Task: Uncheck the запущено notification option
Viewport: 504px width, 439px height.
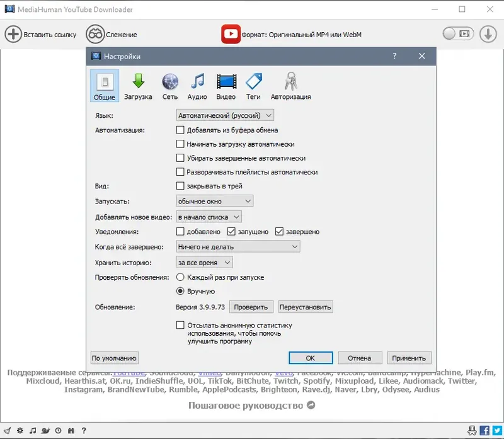Action: pos(232,231)
